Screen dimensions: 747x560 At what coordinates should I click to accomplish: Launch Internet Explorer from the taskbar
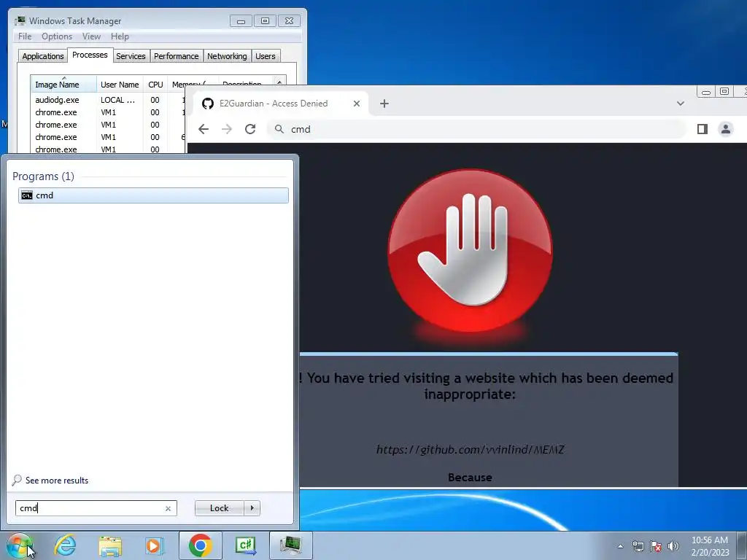65,545
